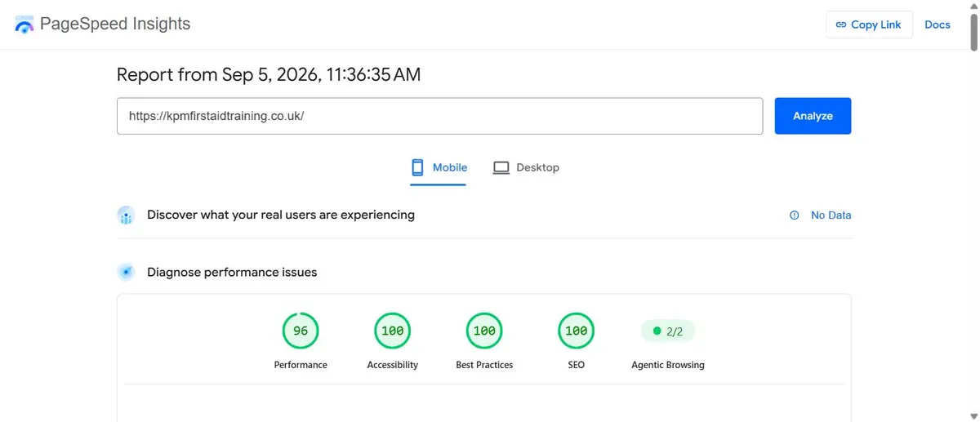Click the Copy Link button

[869, 24]
